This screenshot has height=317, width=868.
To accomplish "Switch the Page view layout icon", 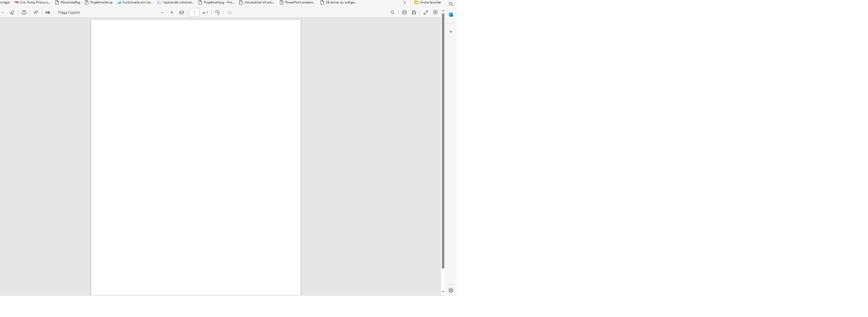I will pyautogui.click(x=230, y=12).
